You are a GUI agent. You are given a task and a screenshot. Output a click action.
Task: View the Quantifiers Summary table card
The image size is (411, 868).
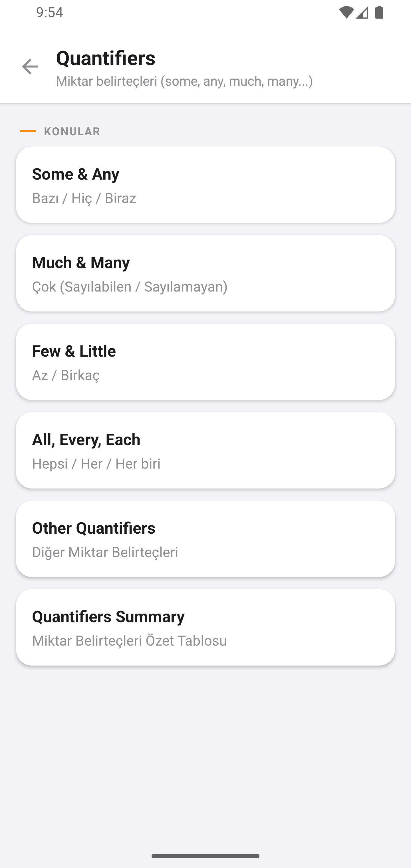tap(205, 627)
